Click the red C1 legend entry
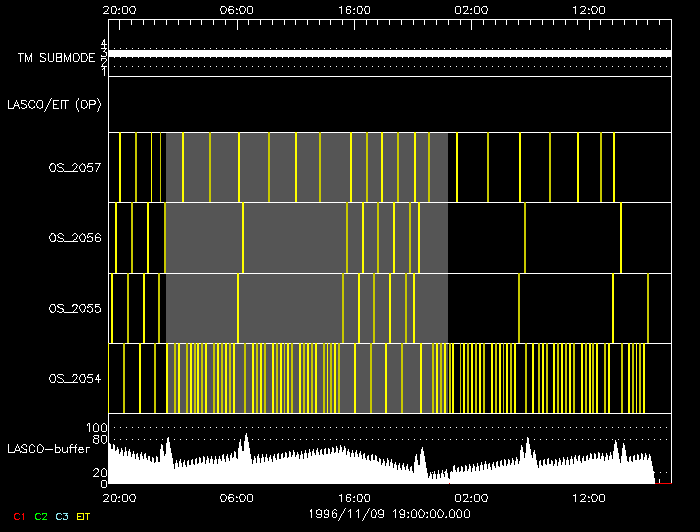This screenshot has height=532, width=700. (18, 516)
